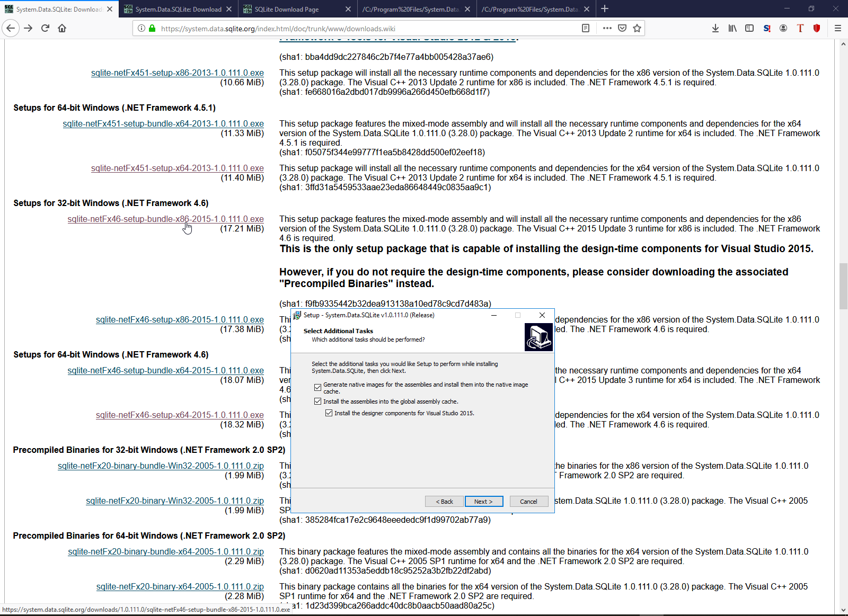The height and width of the screenshot is (616, 848).
Task: Save this page to Pocket
Action: (x=622, y=28)
